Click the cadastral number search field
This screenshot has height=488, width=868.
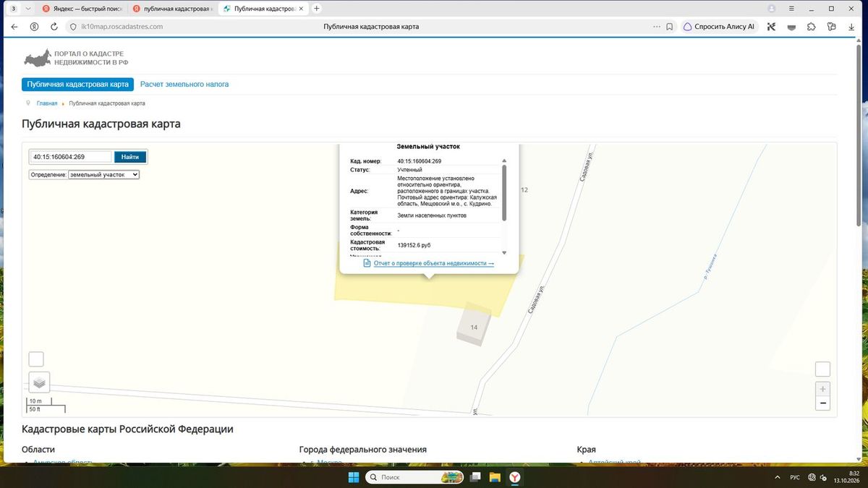[x=71, y=157]
